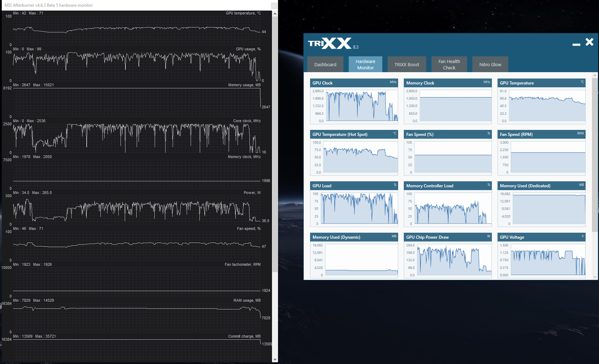This screenshot has width=599, height=364.
Task: Click Afterburner scrollbar down arrow
Action: 275,359
